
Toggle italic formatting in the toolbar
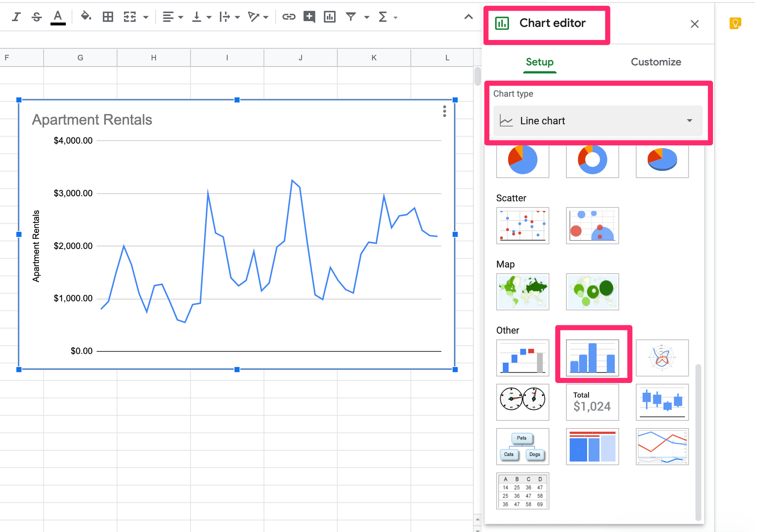(16, 17)
